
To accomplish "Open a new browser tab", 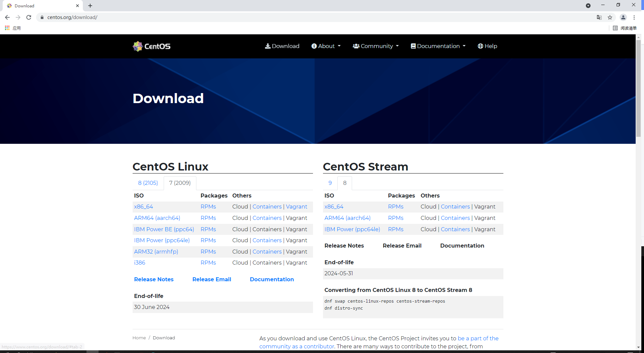I will pyautogui.click(x=90, y=6).
